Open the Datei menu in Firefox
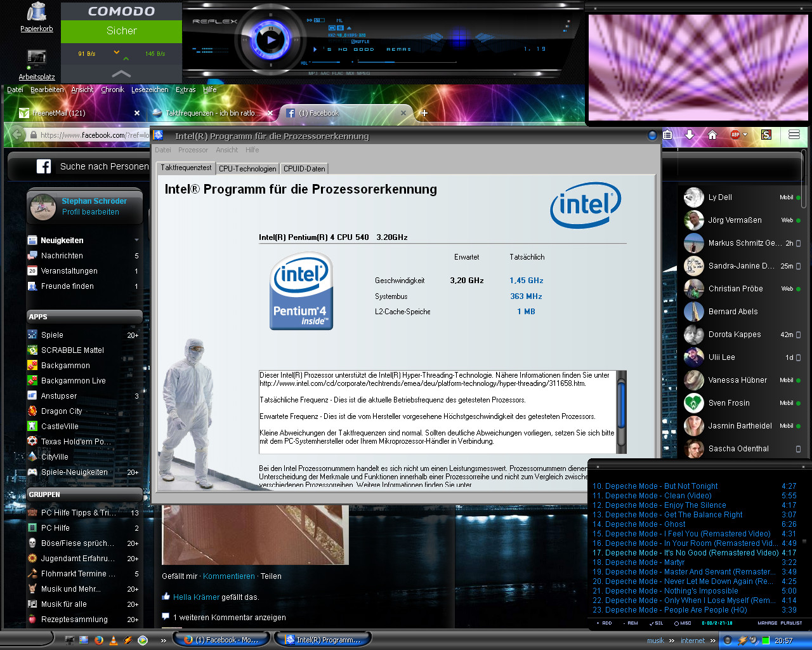 (15, 90)
